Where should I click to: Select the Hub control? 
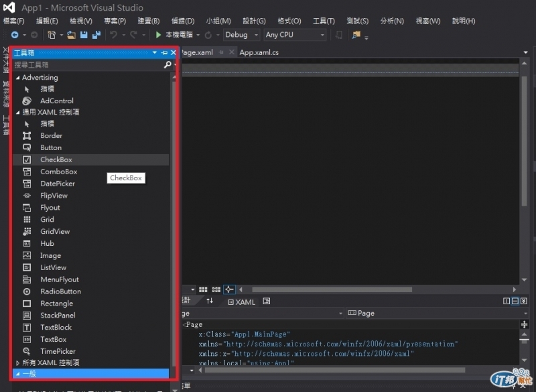click(90, 243)
